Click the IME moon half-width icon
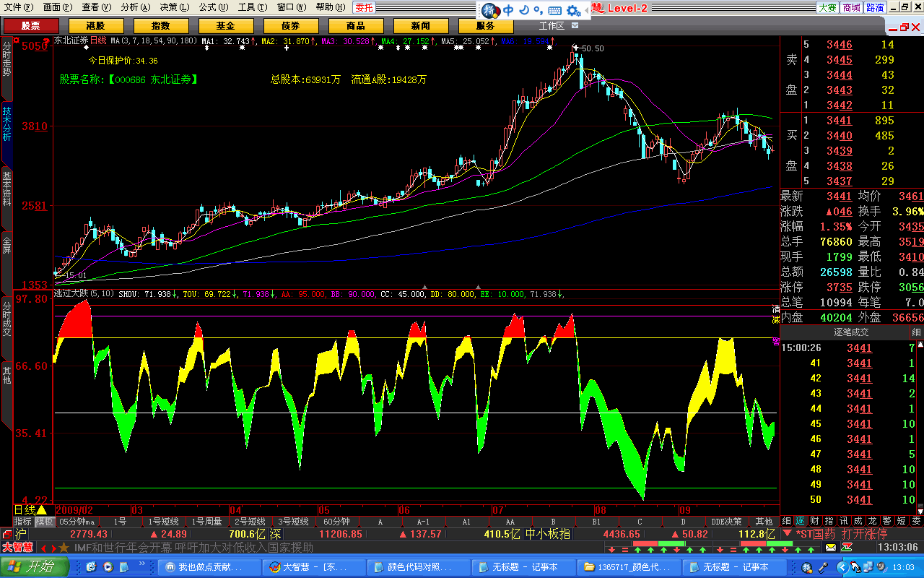The image size is (924, 578). click(x=524, y=10)
